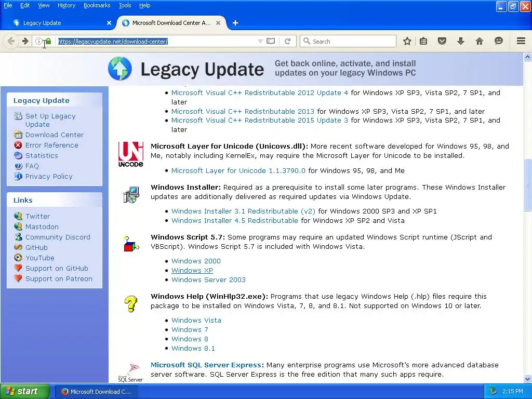
Task: Save page to Pocket
Action: (442, 42)
